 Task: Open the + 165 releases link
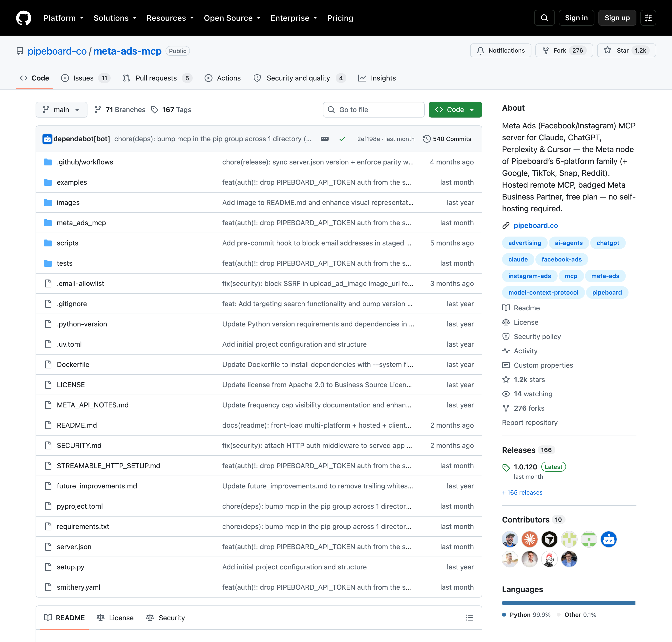tap(522, 492)
